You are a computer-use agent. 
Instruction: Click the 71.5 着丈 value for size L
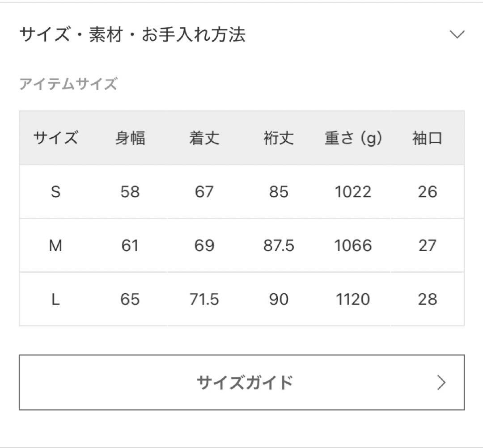[204, 299]
